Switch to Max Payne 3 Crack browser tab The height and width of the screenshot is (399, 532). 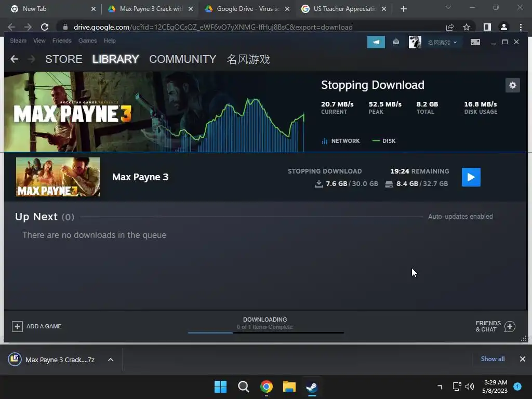[150, 9]
